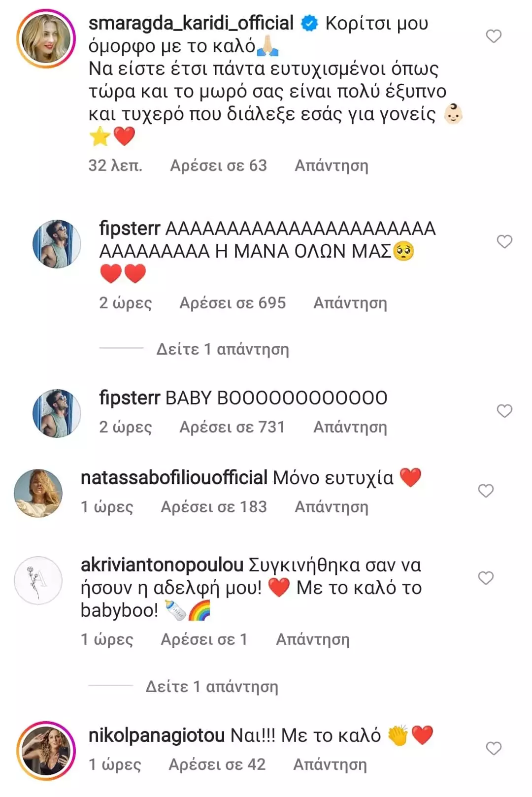Expand 1 reply under fipsterr's first comment
The height and width of the screenshot is (797, 532).
tap(222, 349)
